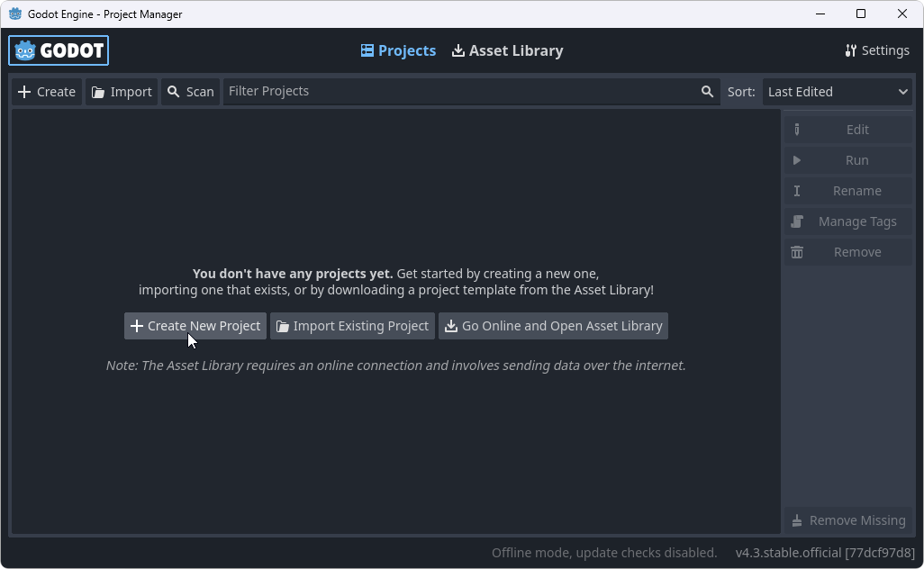This screenshot has height=569, width=924.
Task: Click the Rename button in sidebar
Action: (x=847, y=191)
